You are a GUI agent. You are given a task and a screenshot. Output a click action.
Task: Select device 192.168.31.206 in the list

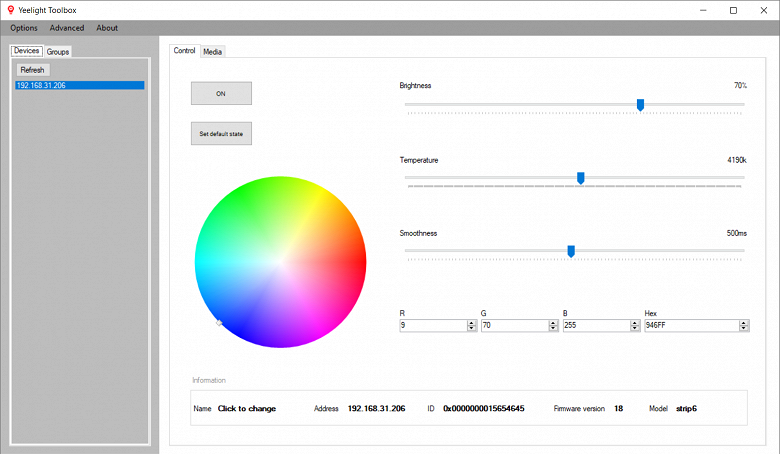tap(80, 86)
